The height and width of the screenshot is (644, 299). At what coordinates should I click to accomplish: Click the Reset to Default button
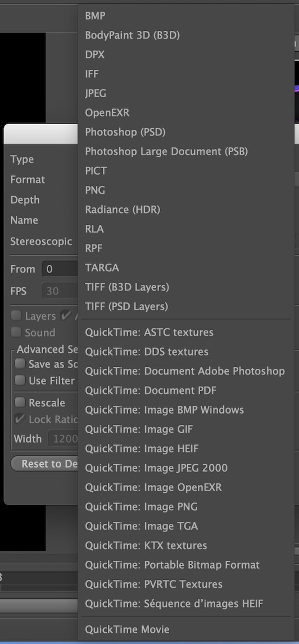[44, 464]
